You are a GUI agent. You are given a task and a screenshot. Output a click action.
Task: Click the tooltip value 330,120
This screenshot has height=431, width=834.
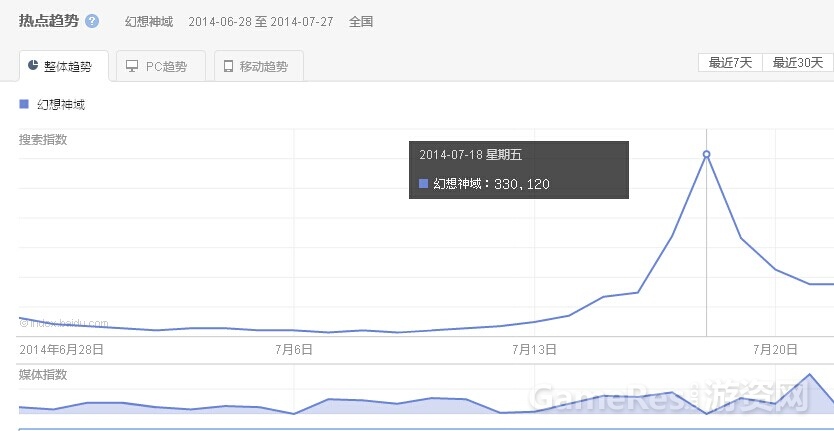coord(522,184)
